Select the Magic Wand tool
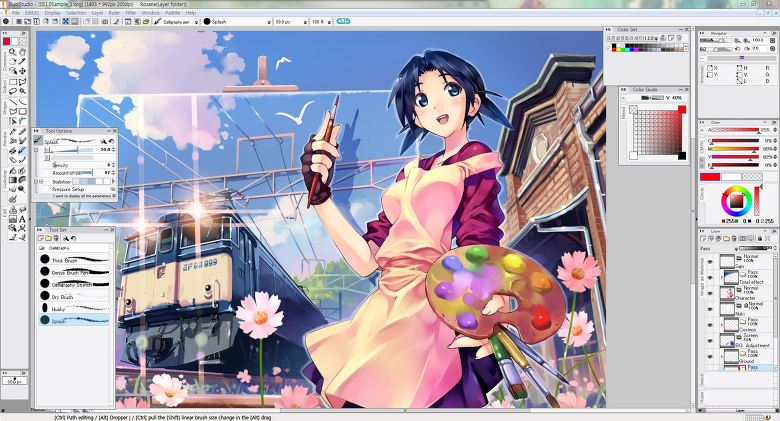Viewport: 780px width, 421px height. tap(22, 92)
